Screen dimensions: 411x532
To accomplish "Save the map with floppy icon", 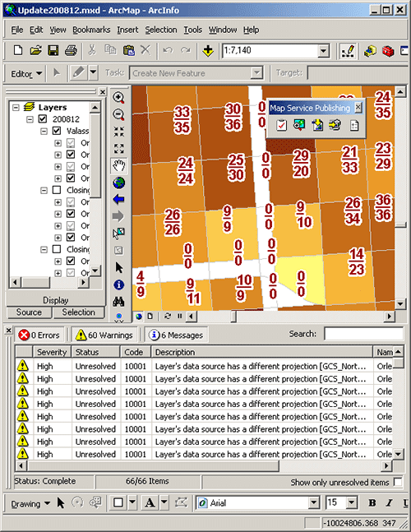I will click(53, 51).
